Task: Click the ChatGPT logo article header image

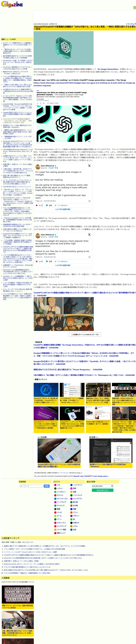Action: coord(63,48)
